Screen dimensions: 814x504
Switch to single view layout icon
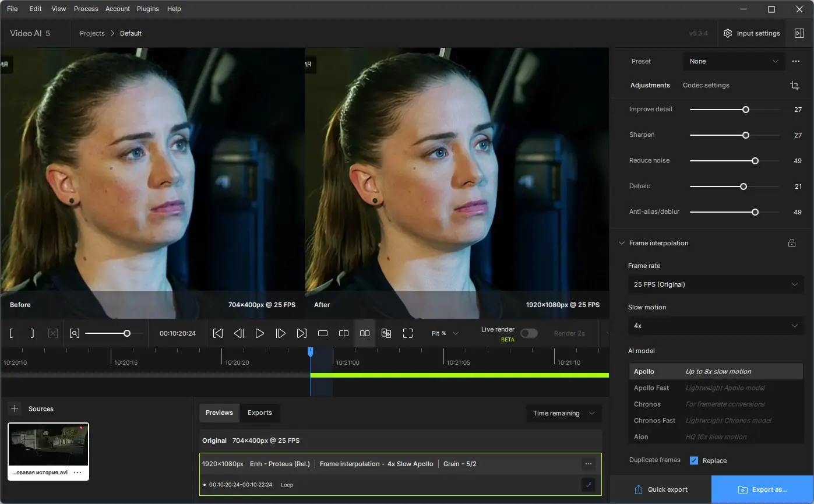(323, 333)
